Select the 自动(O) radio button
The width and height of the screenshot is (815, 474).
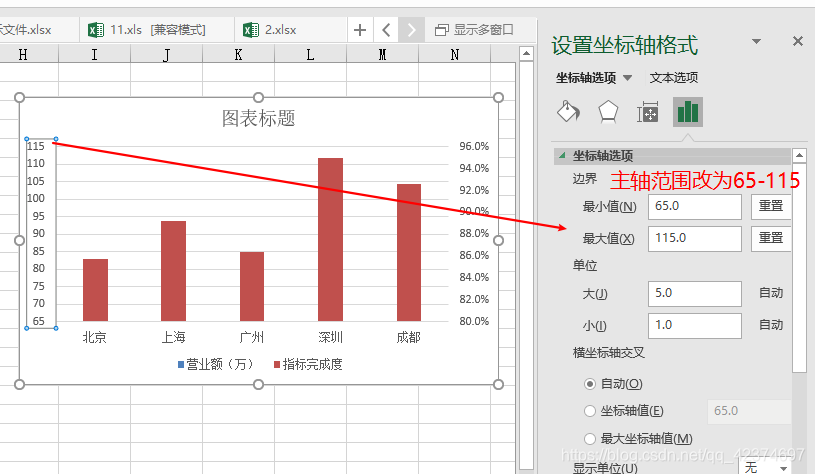(x=589, y=384)
